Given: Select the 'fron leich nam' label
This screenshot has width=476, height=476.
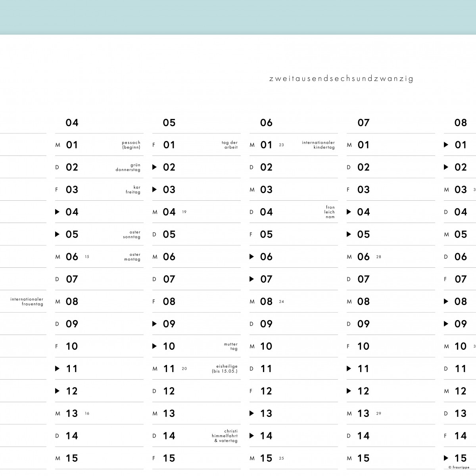Looking at the screenshot, I should click(330, 212).
